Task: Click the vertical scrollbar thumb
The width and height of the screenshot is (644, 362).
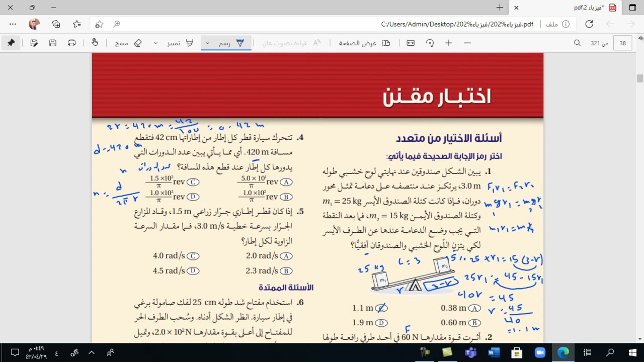Action: point(640,78)
